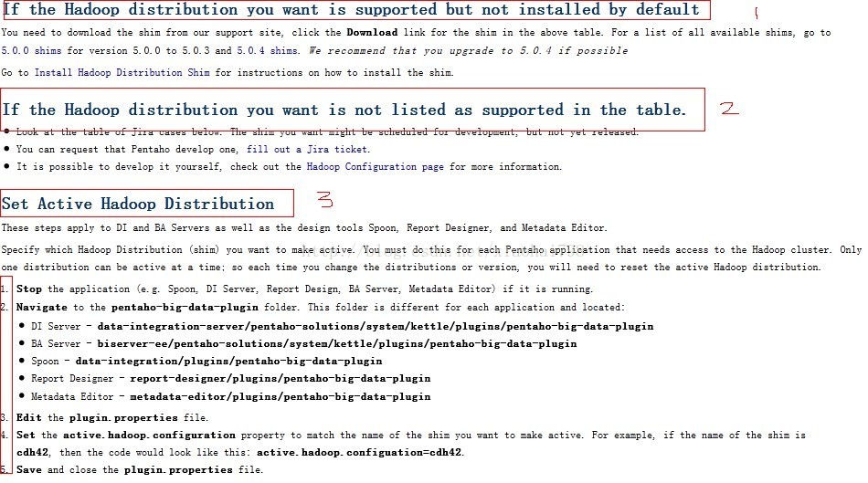
Task: Click heading 'If the Hadoop distribution you want is not listed as supported'
Action: (x=344, y=110)
